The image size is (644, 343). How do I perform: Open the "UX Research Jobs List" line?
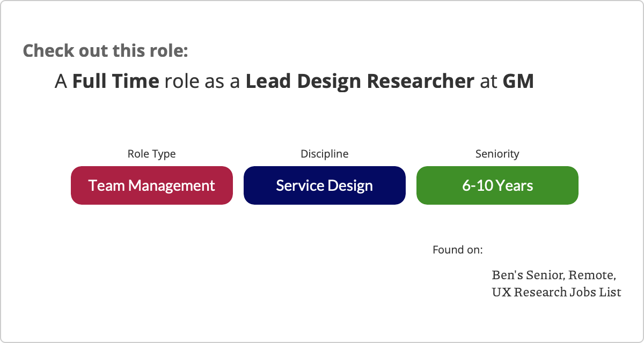[x=556, y=293]
